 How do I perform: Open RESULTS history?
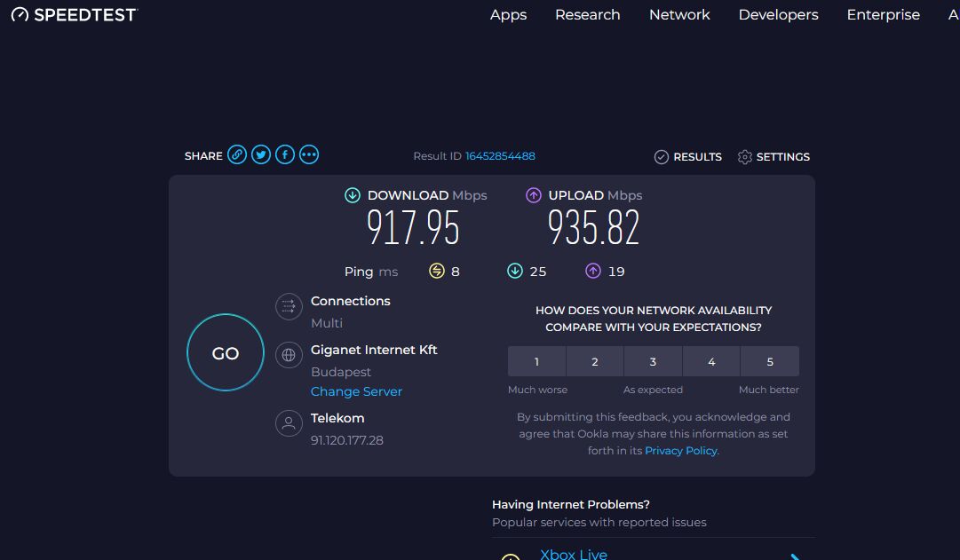[x=688, y=157]
